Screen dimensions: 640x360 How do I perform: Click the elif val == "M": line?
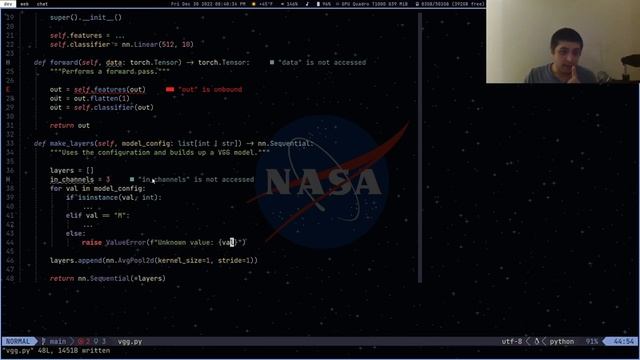pos(98,216)
